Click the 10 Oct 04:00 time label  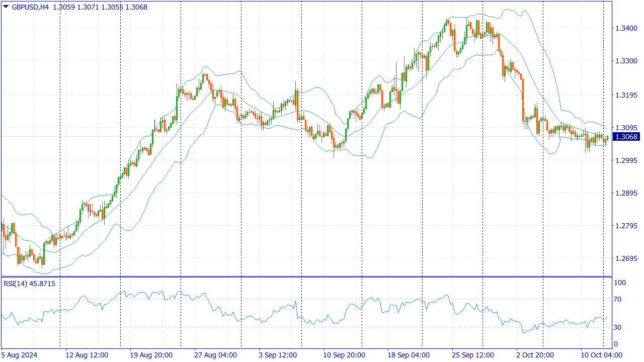(x=601, y=355)
